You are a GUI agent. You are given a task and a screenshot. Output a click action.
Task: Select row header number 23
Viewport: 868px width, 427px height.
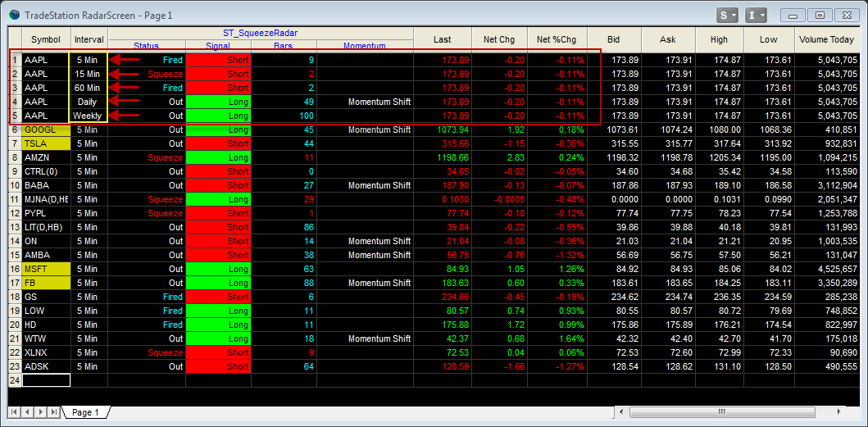(x=15, y=366)
